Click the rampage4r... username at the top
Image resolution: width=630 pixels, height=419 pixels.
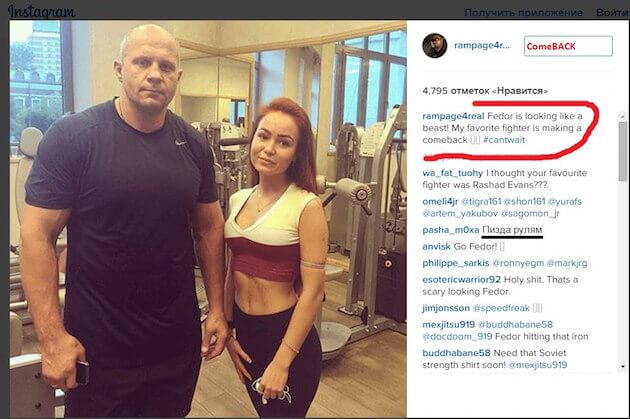click(482, 45)
